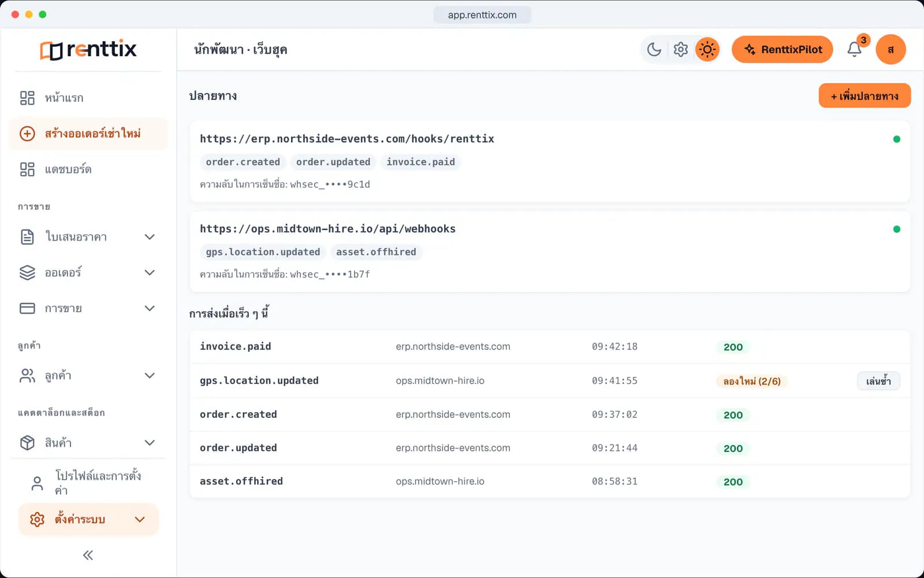Select the asset.offhired delivery row
The height and width of the screenshot is (578, 924).
[x=550, y=481]
